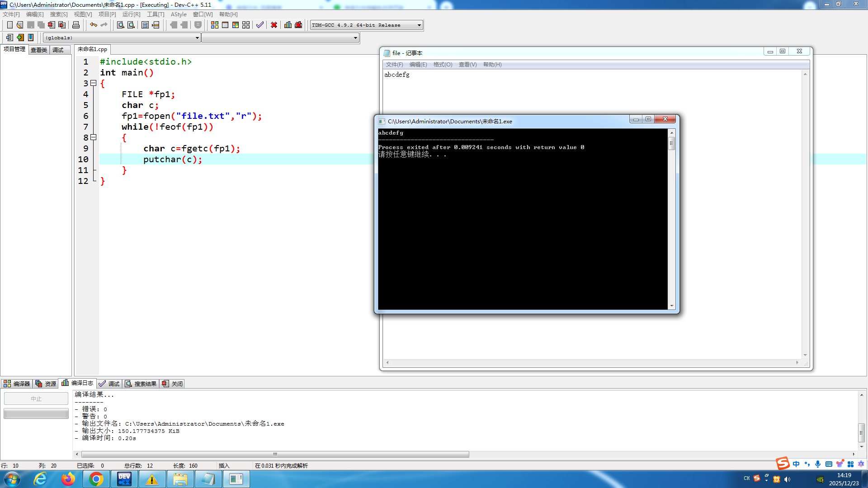
Task: Open the empty function list dropdown
Action: click(355, 38)
